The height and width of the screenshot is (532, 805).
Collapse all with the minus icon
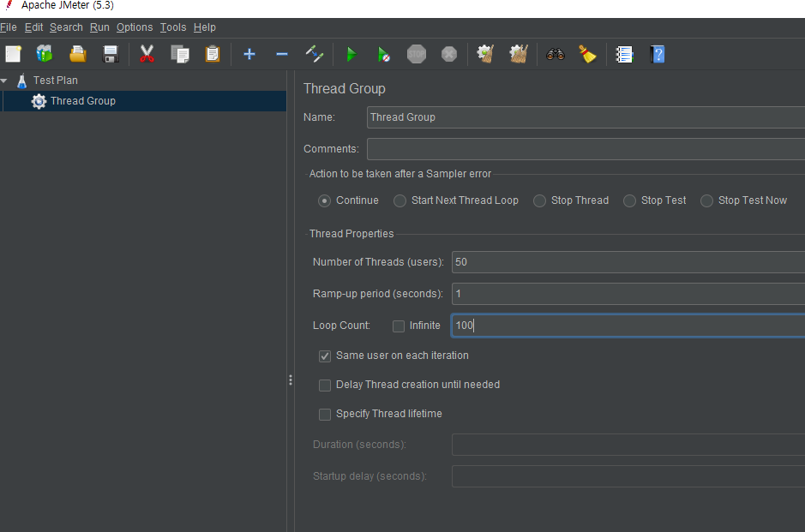pyautogui.click(x=282, y=54)
